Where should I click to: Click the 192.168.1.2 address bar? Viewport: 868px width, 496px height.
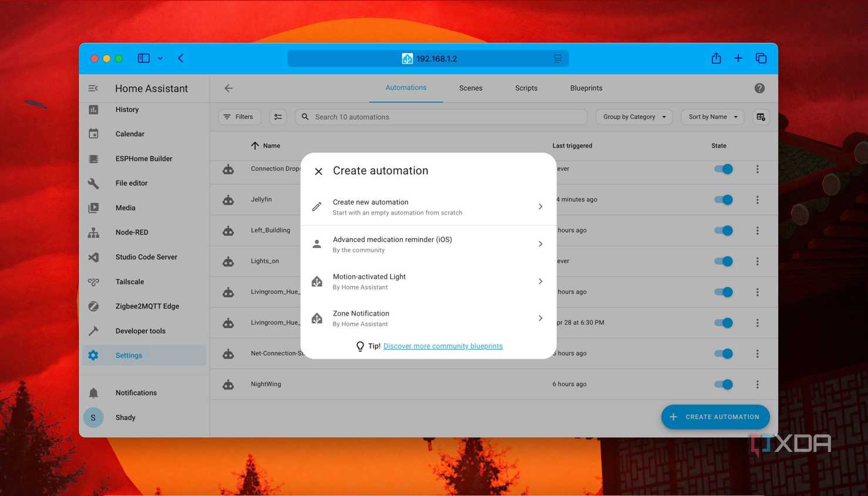[428, 59]
